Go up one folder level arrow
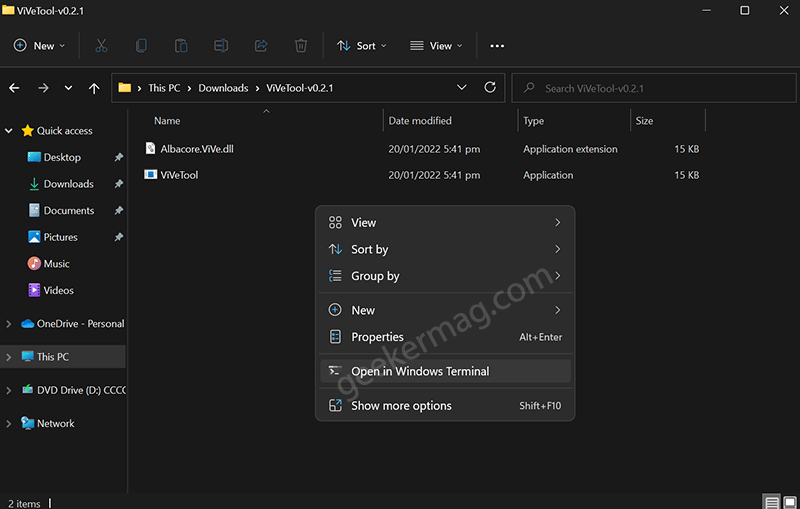This screenshot has width=800, height=509. pos(94,88)
